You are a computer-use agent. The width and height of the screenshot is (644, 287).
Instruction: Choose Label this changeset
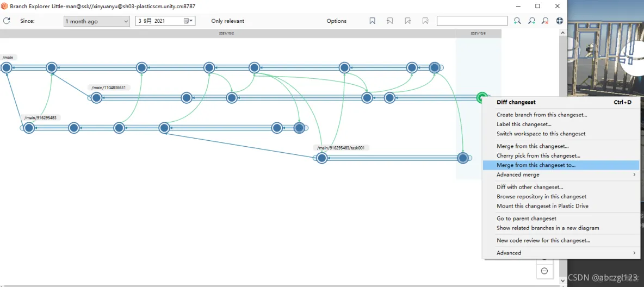[561, 124]
